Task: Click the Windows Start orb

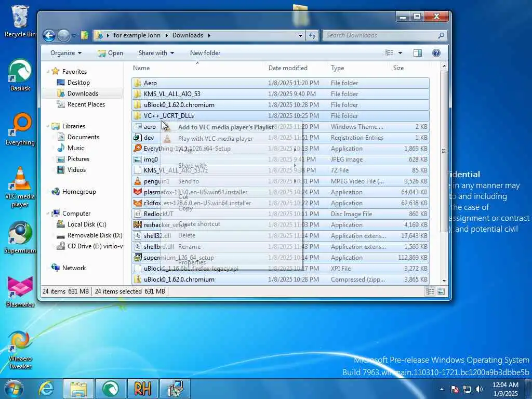Action: (x=14, y=389)
